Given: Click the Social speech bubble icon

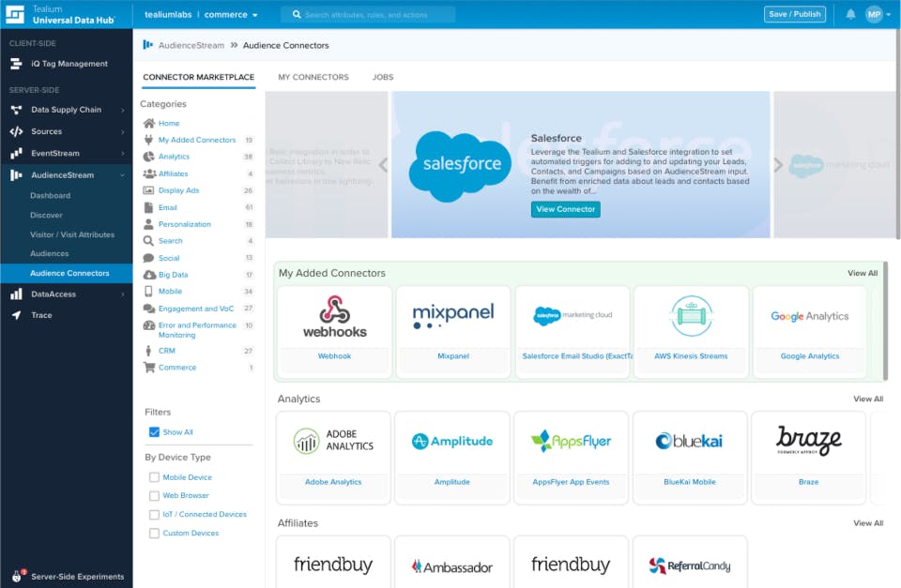Looking at the screenshot, I should click(x=149, y=258).
